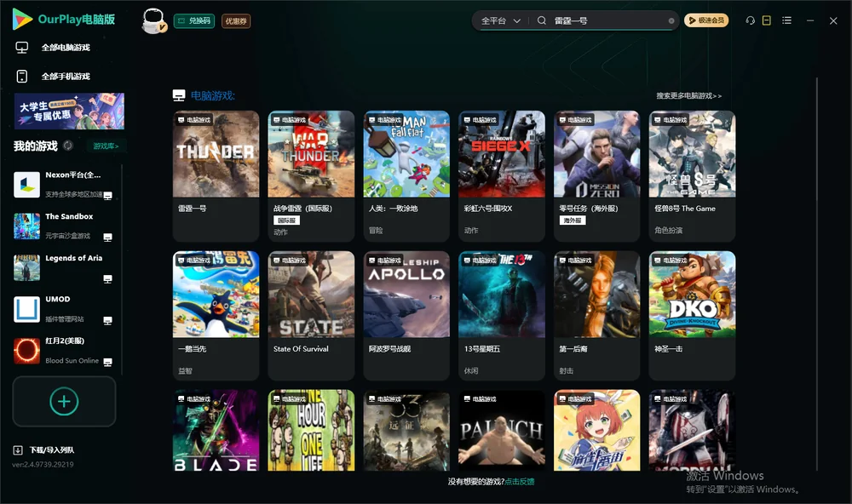Refresh the 我的游戏 list
Image resolution: width=852 pixels, height=504 pixels.
coord(68,146)
